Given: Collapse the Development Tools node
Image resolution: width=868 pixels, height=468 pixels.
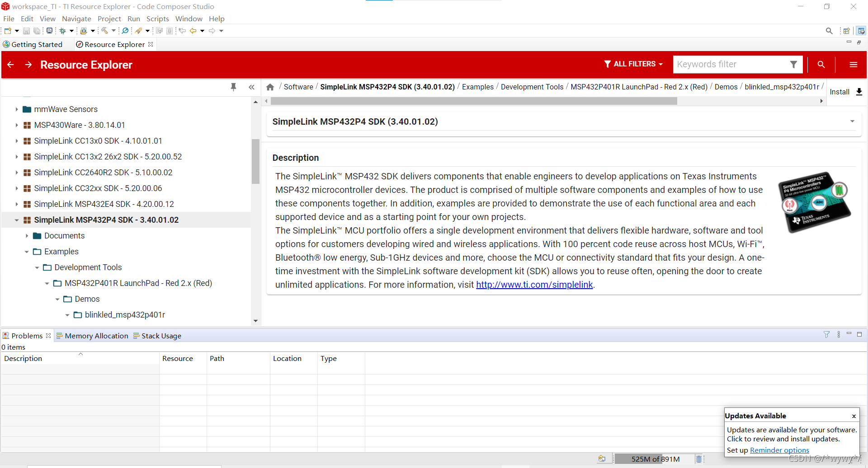Looking at the screenshot, I should click(x=37, y=267).
